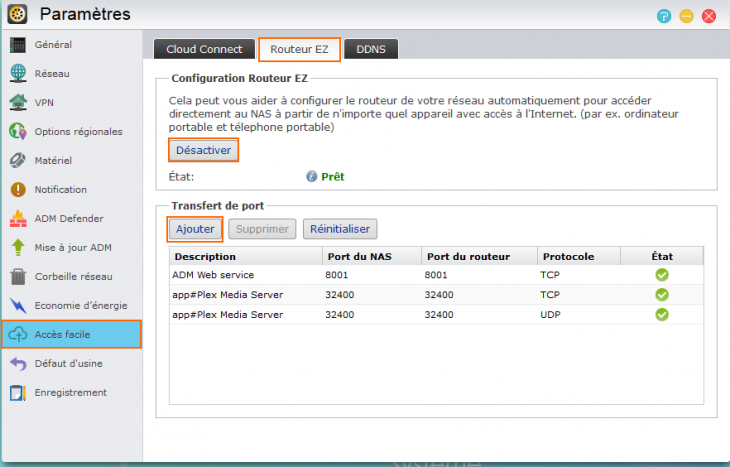
Task: Go to Options régionales
Action: pos(77,131)
